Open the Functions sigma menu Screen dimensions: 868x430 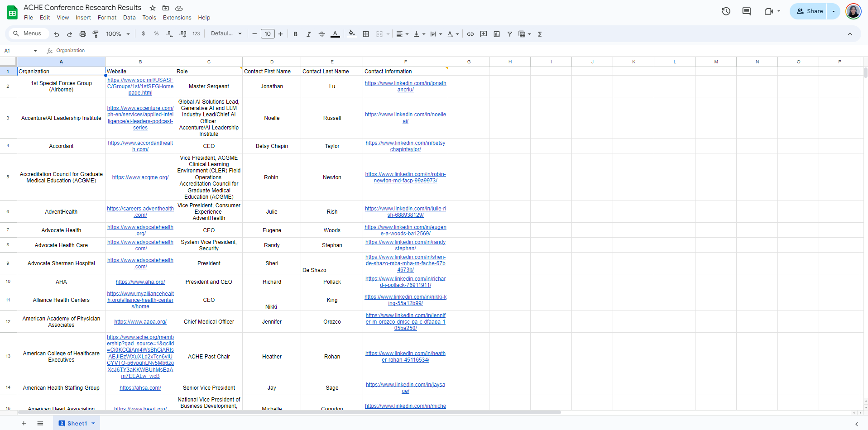pyautogui.click(x=540, y=34)
